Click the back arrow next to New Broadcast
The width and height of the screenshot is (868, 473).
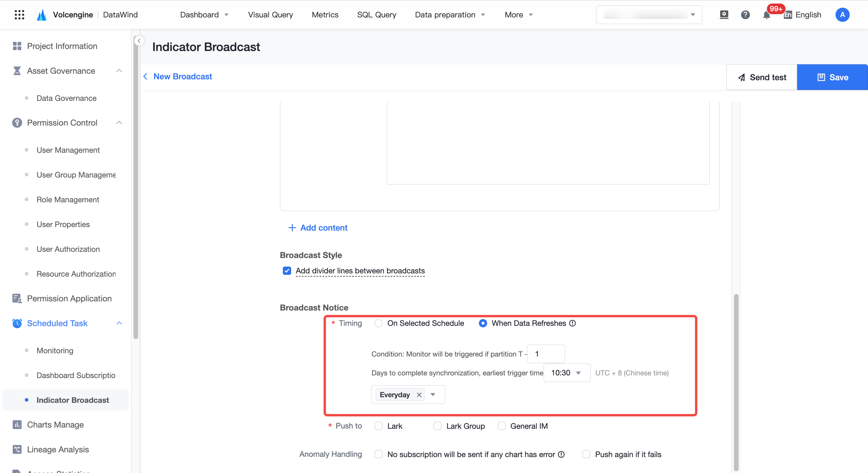point(145,77)
